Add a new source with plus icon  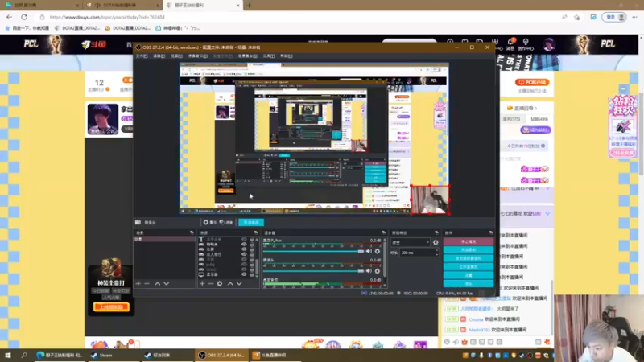pyautogui.click(x=202, y=284)
